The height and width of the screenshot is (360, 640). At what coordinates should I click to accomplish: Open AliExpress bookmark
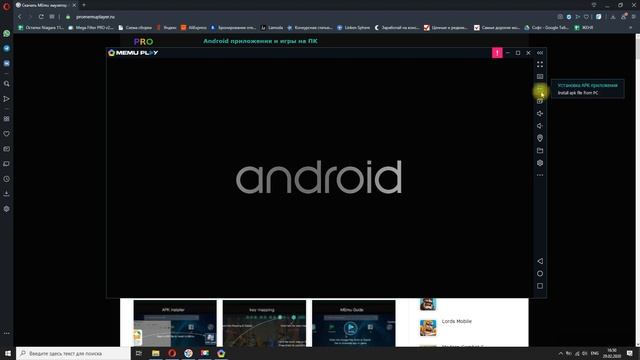click(x=193, y=28)
